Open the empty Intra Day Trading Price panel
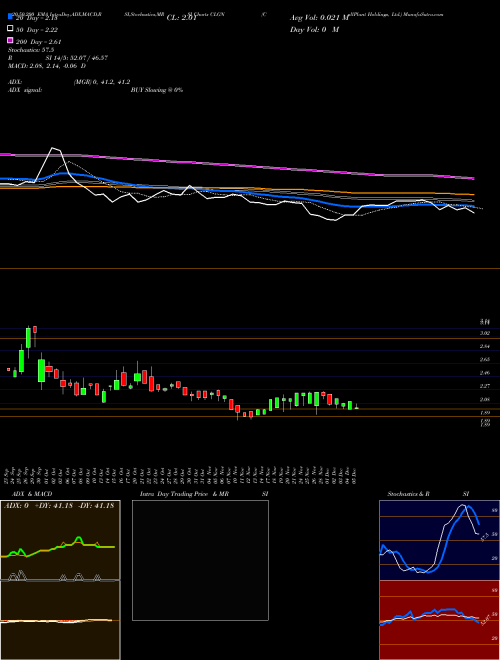The height and width of the screenshot is (660, 500). tap(200, 560)
